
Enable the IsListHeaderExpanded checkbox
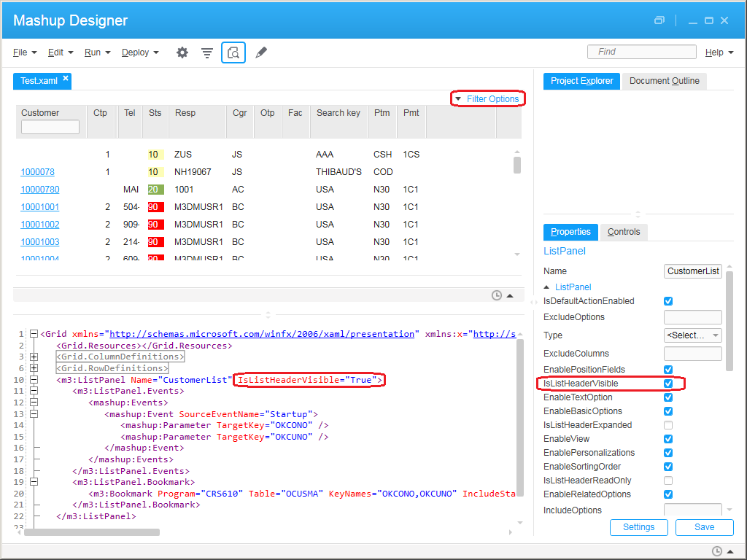click(x=668, y=425)
